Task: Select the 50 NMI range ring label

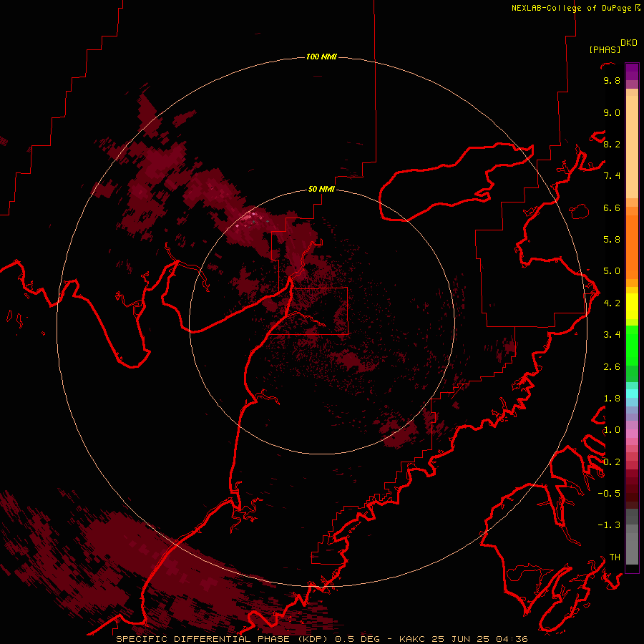Action: click(x=321, y=189)
